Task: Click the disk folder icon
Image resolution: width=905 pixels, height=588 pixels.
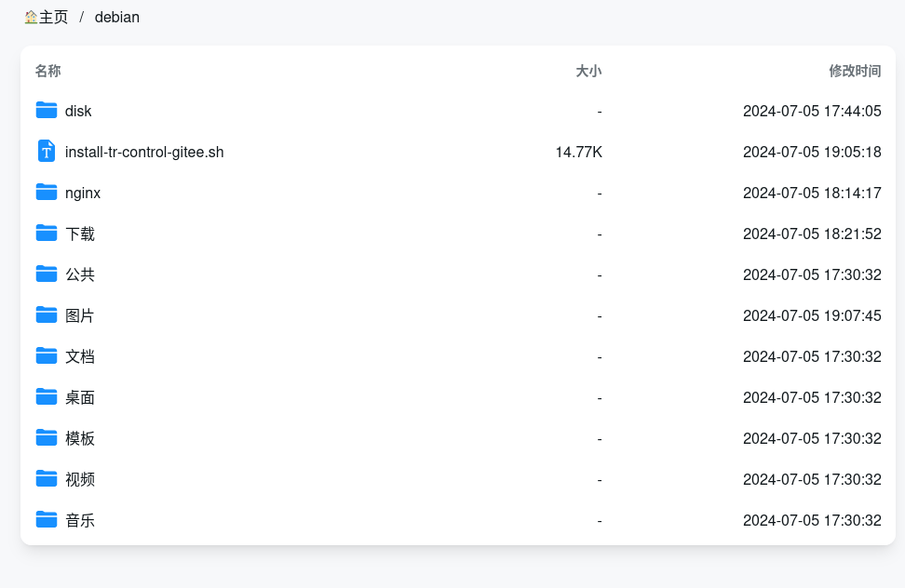Action: 47,110
